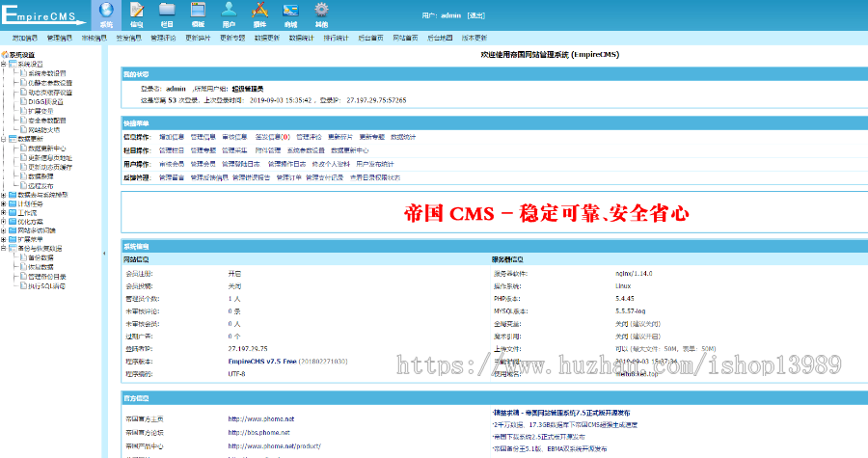
Task: Select 数据统计 in the secondary menu bar
Action: (x=302, y=39)
